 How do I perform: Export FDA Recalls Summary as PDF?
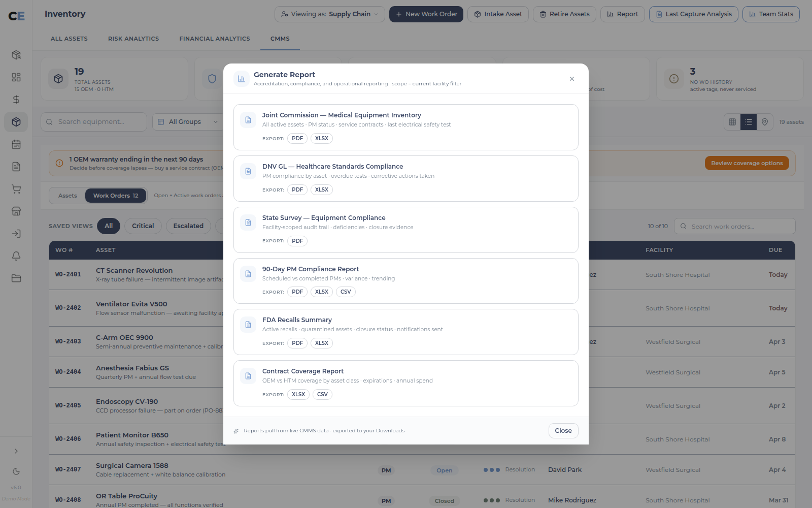[x=297, y=343]
